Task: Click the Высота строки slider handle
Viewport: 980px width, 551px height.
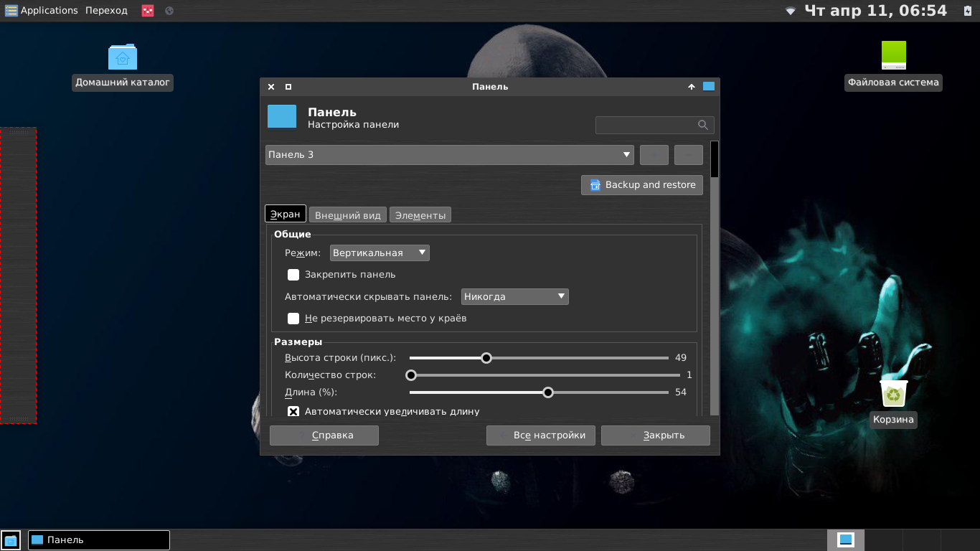Action: click(x=486, y=358)
